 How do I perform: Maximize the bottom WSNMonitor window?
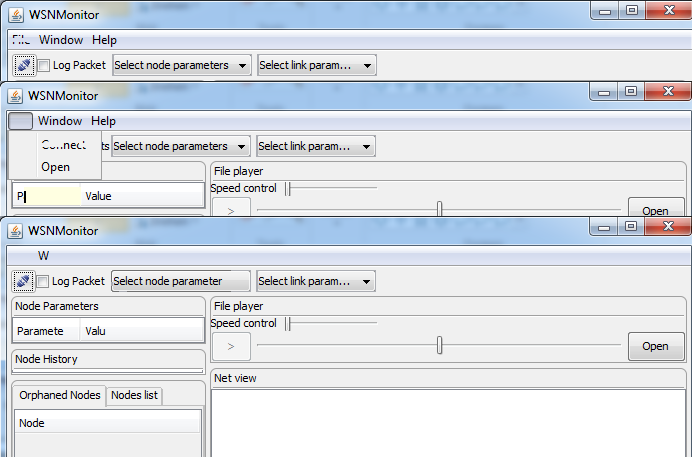(x=631, y=227)
